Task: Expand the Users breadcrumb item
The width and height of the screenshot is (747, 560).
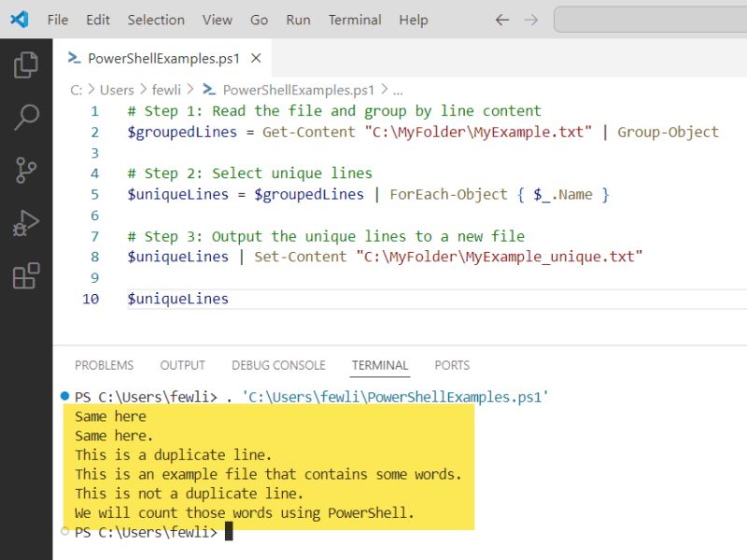Action: click(120, 90)
